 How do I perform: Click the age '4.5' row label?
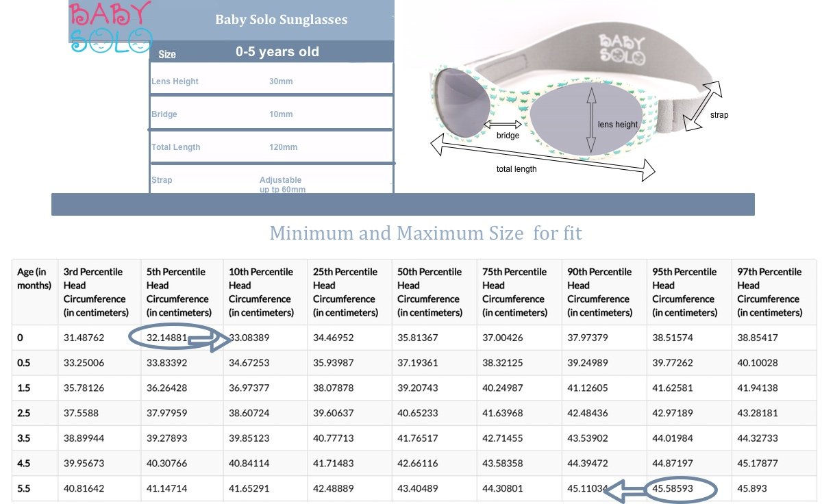pos(24,464)
